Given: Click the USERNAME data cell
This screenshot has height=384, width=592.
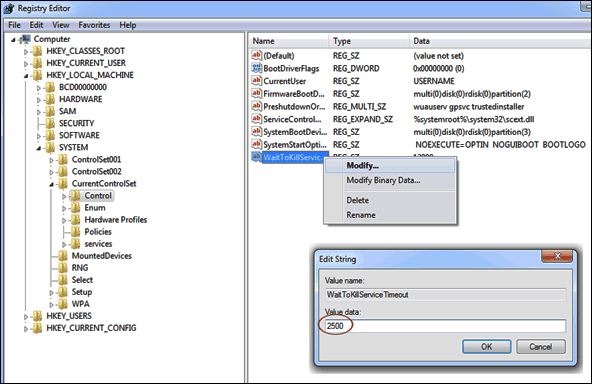Looking at the screenshot, I should pyautogui.click(x=434, y=81).
